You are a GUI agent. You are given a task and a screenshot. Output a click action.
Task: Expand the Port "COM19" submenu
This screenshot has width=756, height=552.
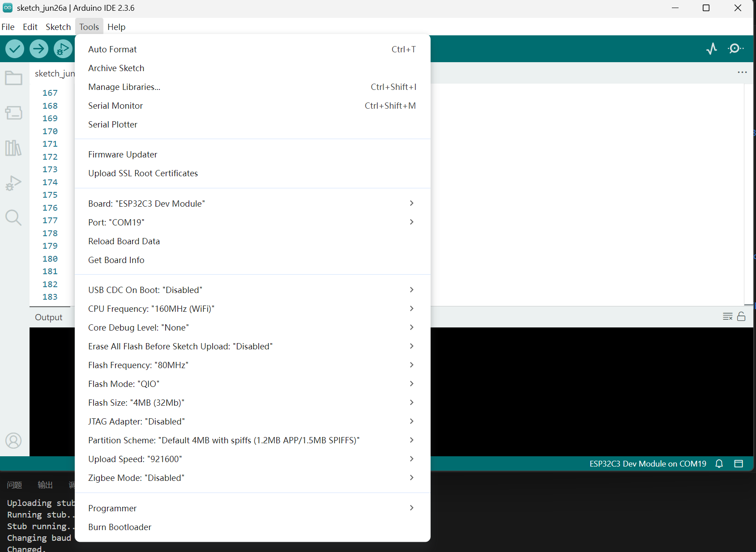[x=252, y=222]
